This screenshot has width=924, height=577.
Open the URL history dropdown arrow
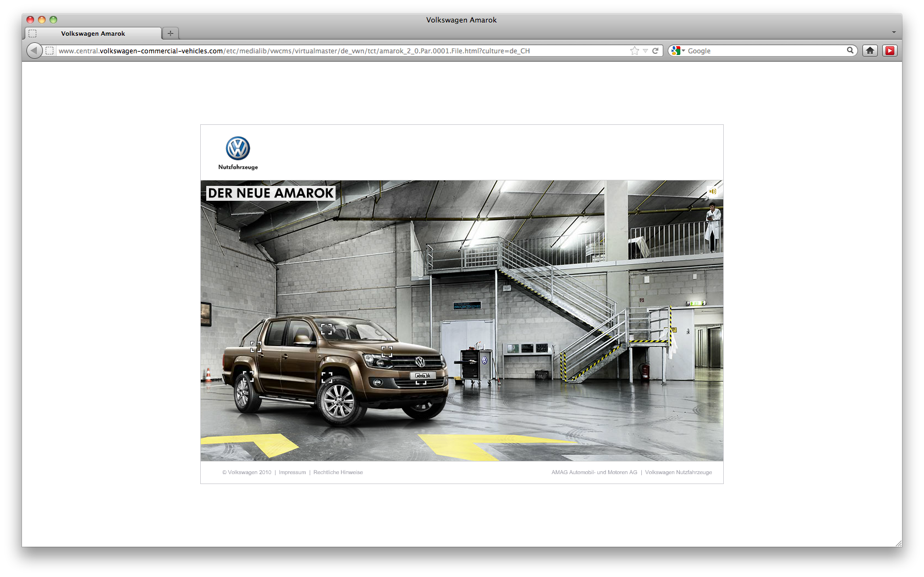point(646,51)
